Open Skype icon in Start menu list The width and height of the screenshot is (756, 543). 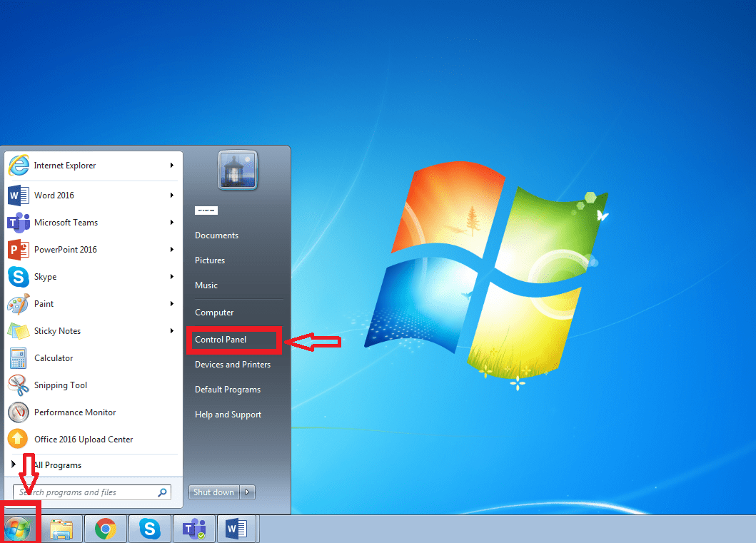point(19,277)
